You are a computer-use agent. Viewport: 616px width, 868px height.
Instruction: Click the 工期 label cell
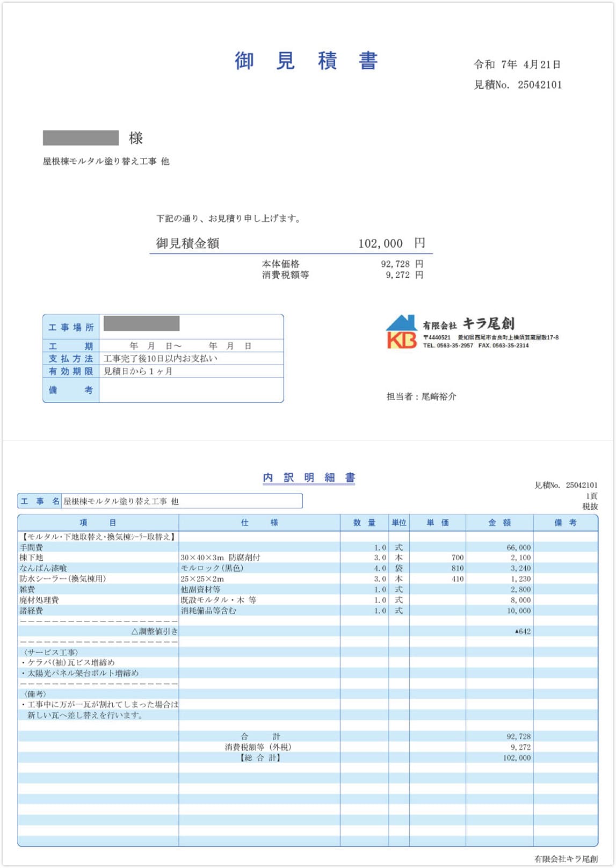[71, 346]
